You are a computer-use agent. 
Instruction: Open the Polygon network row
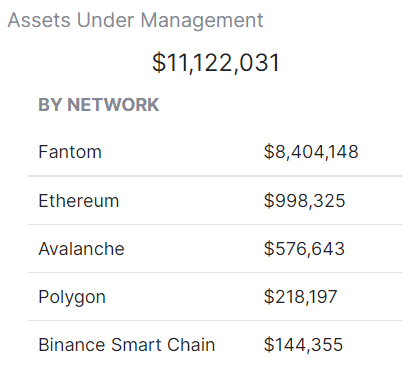tap(215, 297)
